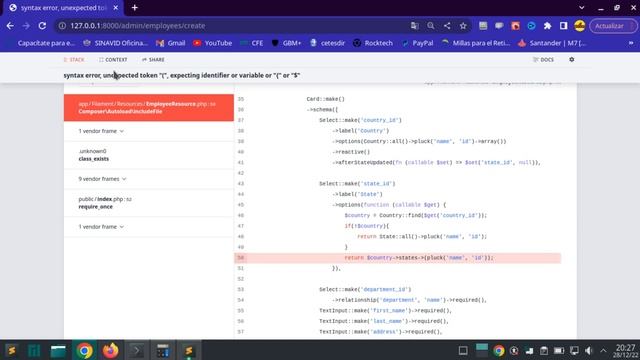The height and width of the screenshot is (360, 640).
Task: Switch to the STACK tab
Action: click(x=74, y=60)
